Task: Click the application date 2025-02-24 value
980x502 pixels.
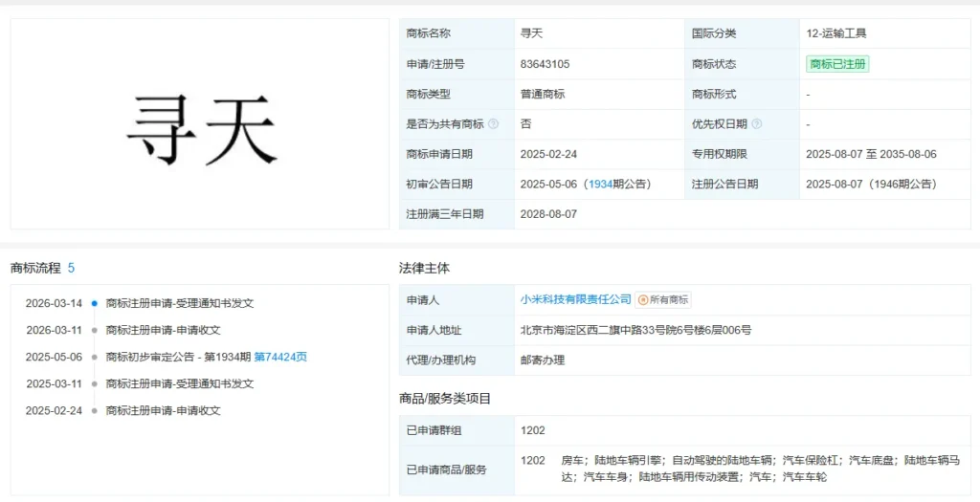Action: click(548, 154)
